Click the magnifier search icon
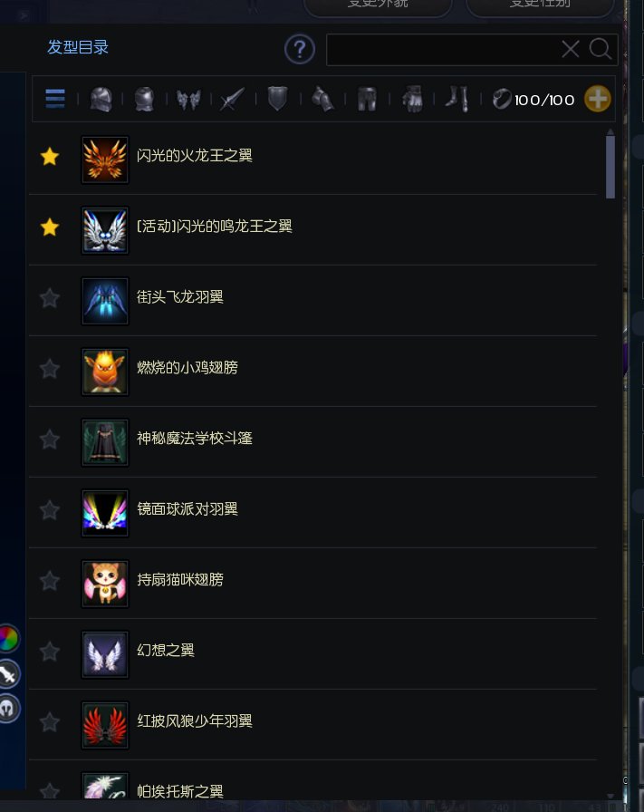Image resolution: width=644 pixels, height=812 pixels. tap(601, 49)
